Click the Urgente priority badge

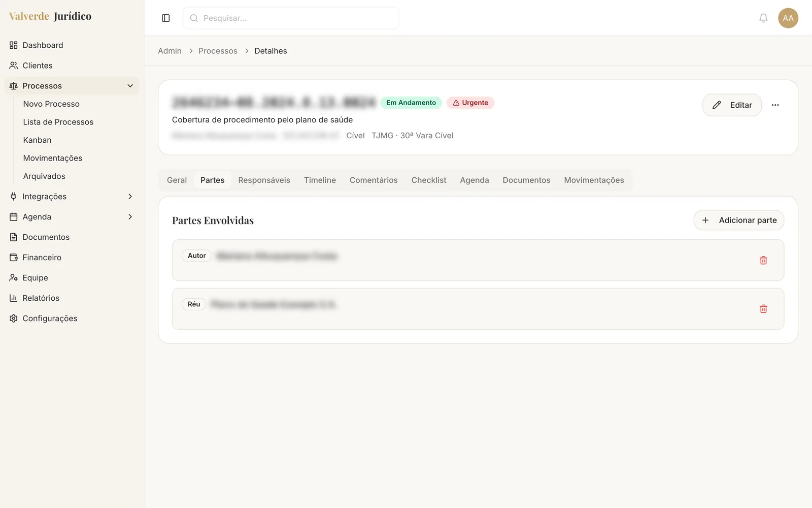[470, 103]
